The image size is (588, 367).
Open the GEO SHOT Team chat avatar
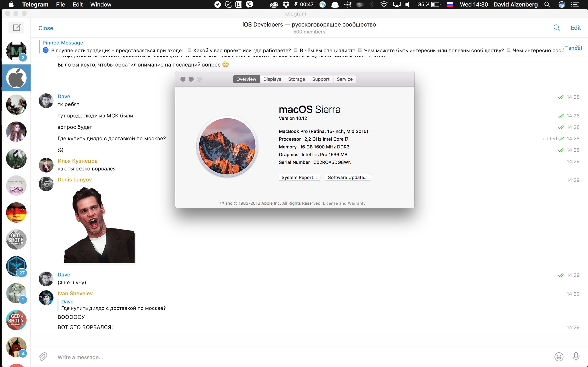point(16,239)
